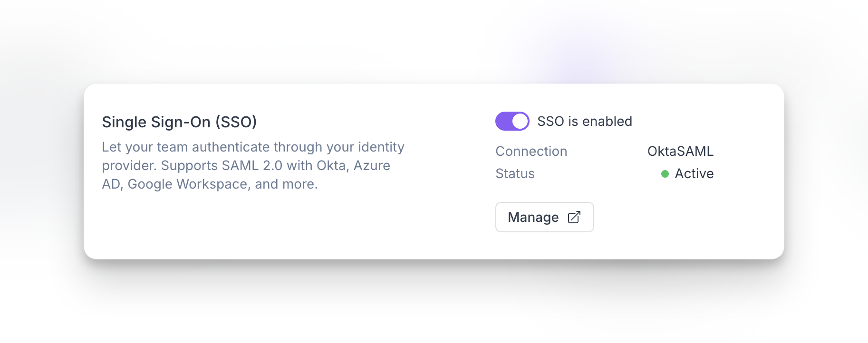Select the Single Sign-On (SSO) heading
Viewport: 868px width, 343px height.
179,122
